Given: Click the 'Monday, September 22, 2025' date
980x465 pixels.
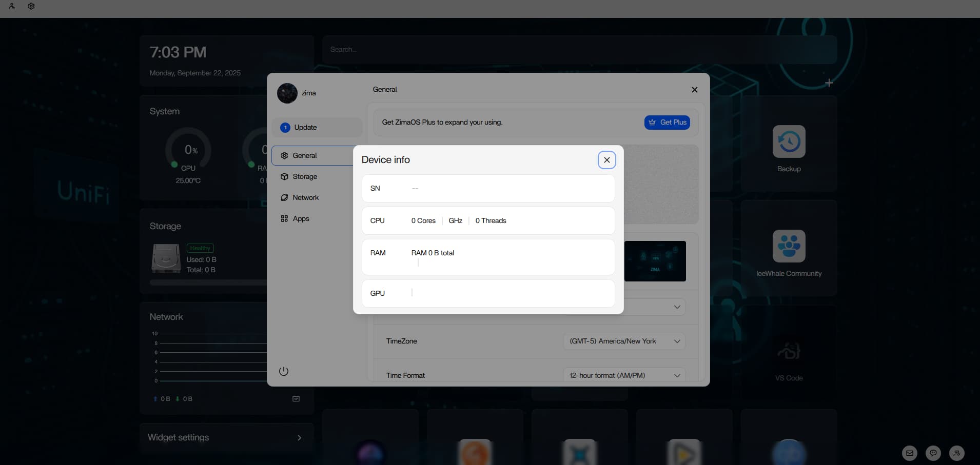Looking at the screenshot, I should click(195, 73).
